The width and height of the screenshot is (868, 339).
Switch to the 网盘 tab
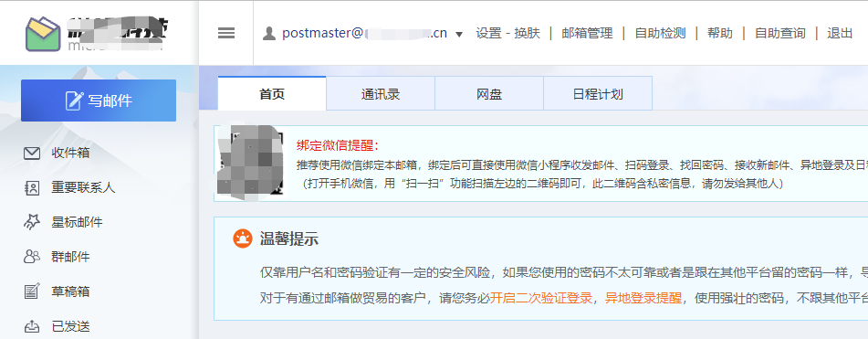pos(489,93)
